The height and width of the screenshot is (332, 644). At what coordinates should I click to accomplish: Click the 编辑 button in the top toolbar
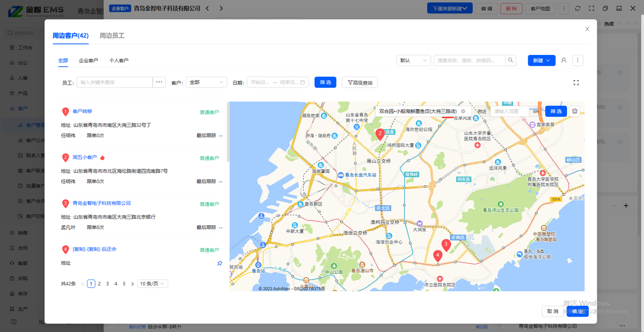[x=487, y=9]
